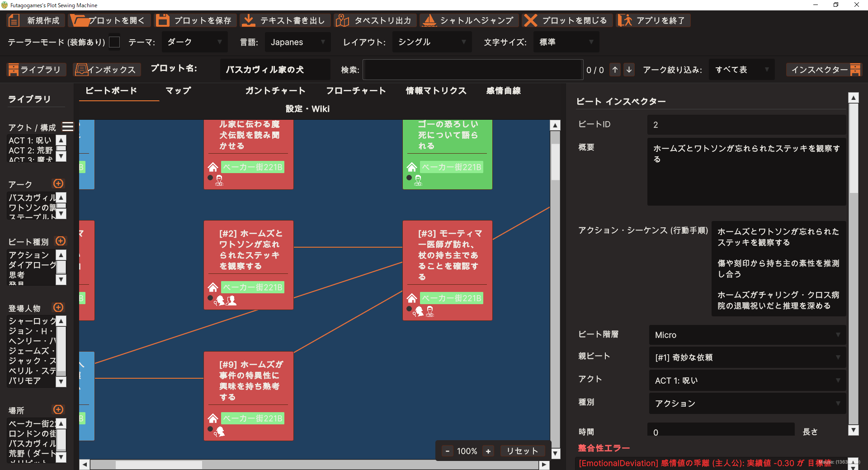Open the ライブラリ panel button
Viewport: 868px width, 470px height.
tap(36, 70)
